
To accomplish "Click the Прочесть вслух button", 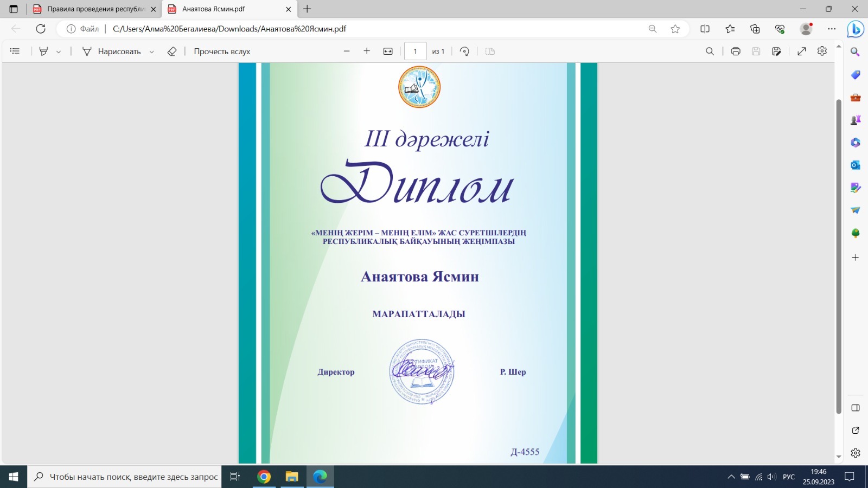I will point(222,52).
